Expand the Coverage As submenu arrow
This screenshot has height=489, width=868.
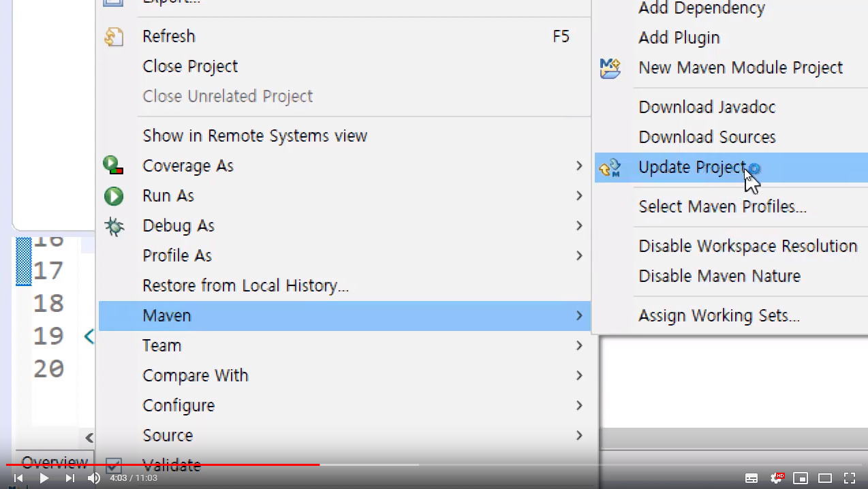578,165
